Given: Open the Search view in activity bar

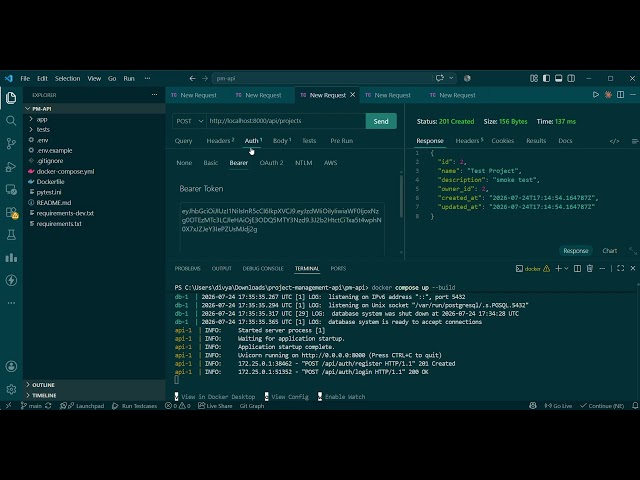Looking at the screenshot, I should click(x=11, y=120).
